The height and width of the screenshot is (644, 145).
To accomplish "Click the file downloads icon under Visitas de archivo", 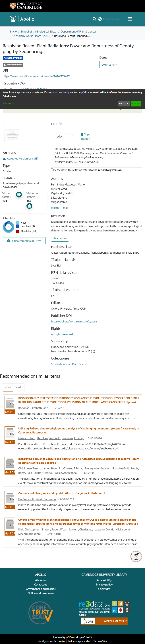I will tap(29, 206).
